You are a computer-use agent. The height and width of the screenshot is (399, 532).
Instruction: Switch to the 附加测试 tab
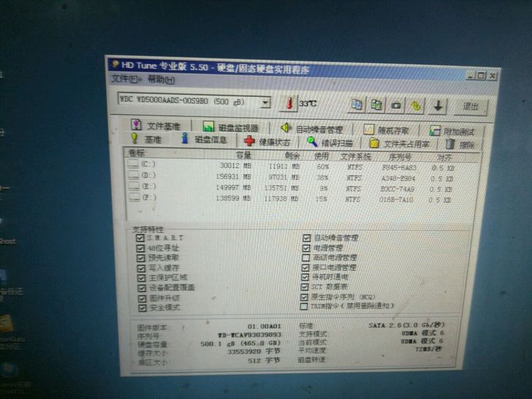click(x=452, y=132)
